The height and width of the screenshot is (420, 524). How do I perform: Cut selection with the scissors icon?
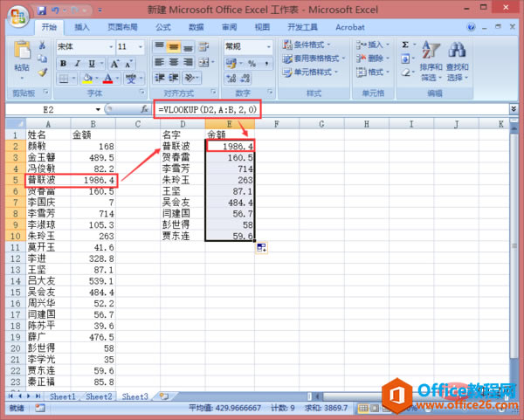point(43,45)
